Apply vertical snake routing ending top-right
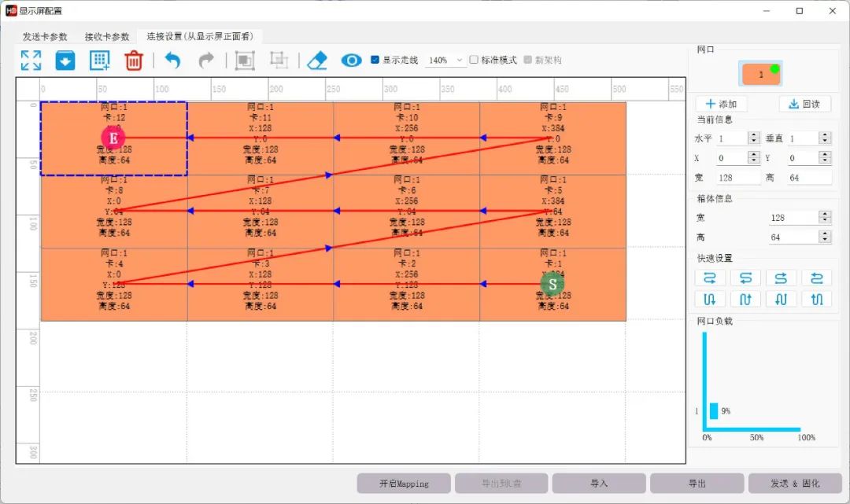 [745, 299]
